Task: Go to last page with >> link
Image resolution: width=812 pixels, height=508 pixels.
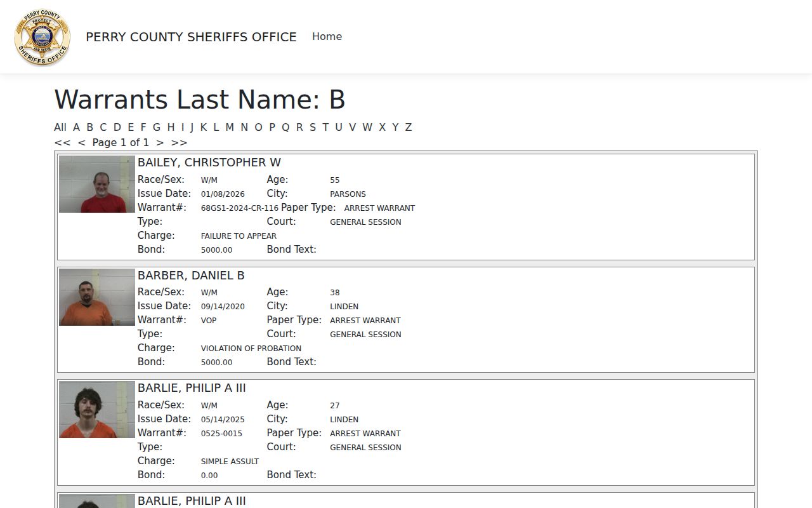Action: [x=179, y=142]
